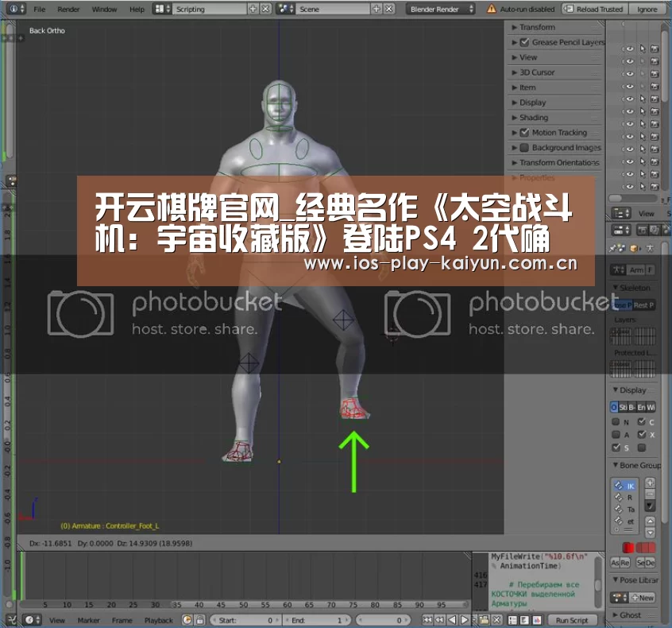Add a new screen layout next to Scripting
The height and width of the screenshot is (628, 672).
[x=253, y=9]
